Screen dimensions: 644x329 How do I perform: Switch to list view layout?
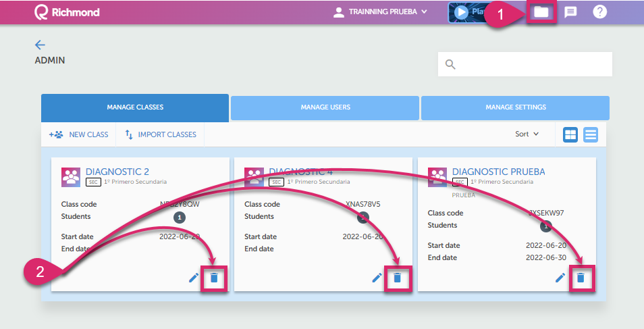(x=591, y=134)
